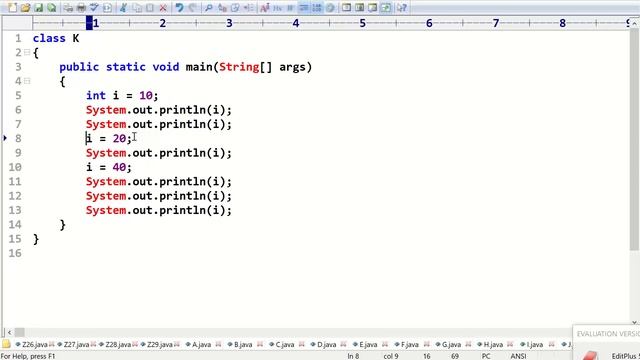Screen dimensions: 640x360
Task: Click line number 10 in the gutter
Action: pyautogui.click(x=15, y=167)
